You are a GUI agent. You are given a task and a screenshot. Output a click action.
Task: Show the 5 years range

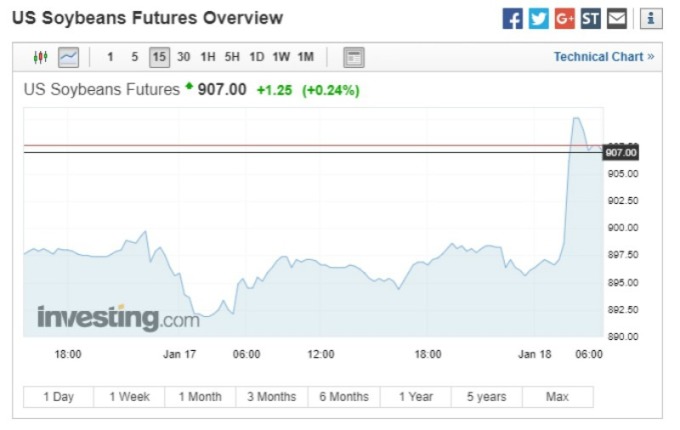point(487,397)
